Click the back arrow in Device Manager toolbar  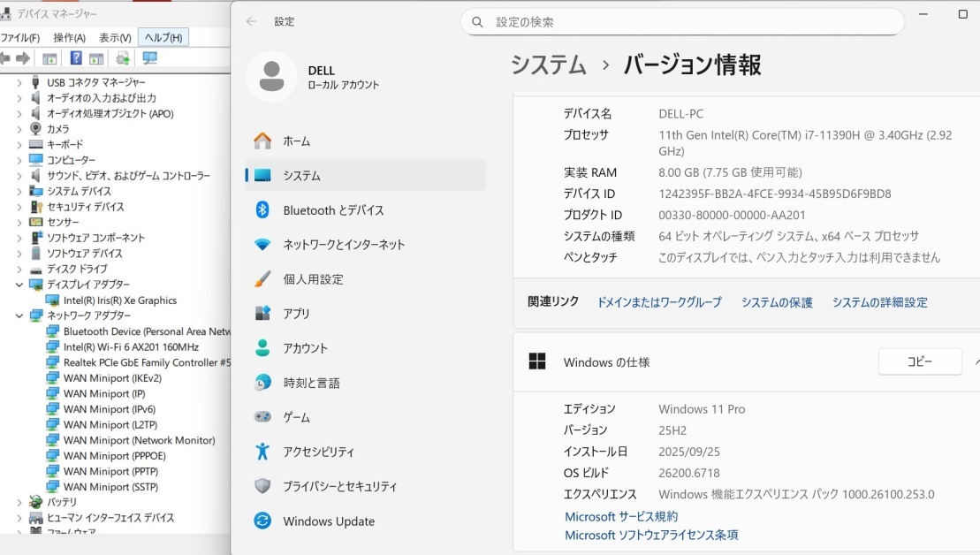pos(7,58)
